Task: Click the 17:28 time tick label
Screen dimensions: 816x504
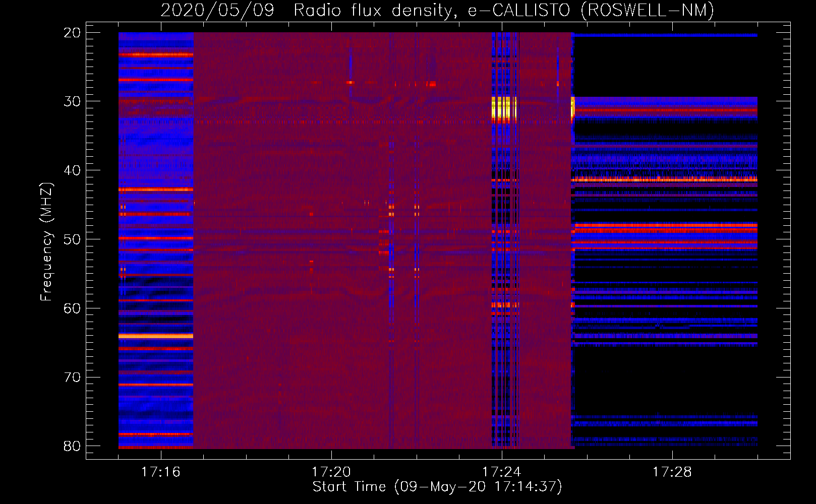Action: (672, 472)
